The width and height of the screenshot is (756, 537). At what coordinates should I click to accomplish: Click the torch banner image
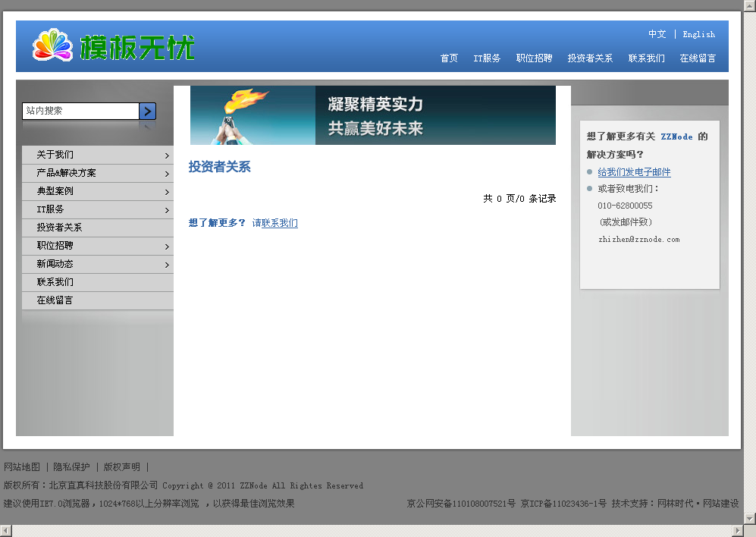(x=372, y=115)
